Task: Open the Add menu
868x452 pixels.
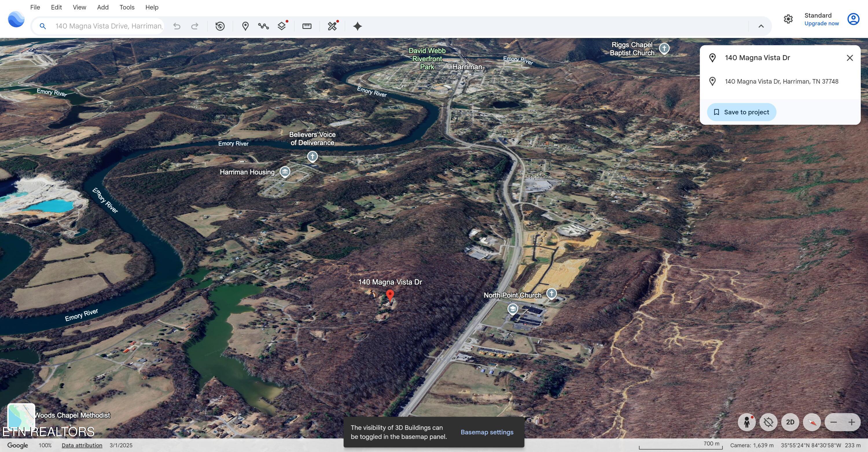Action: [x=103, y=7]
